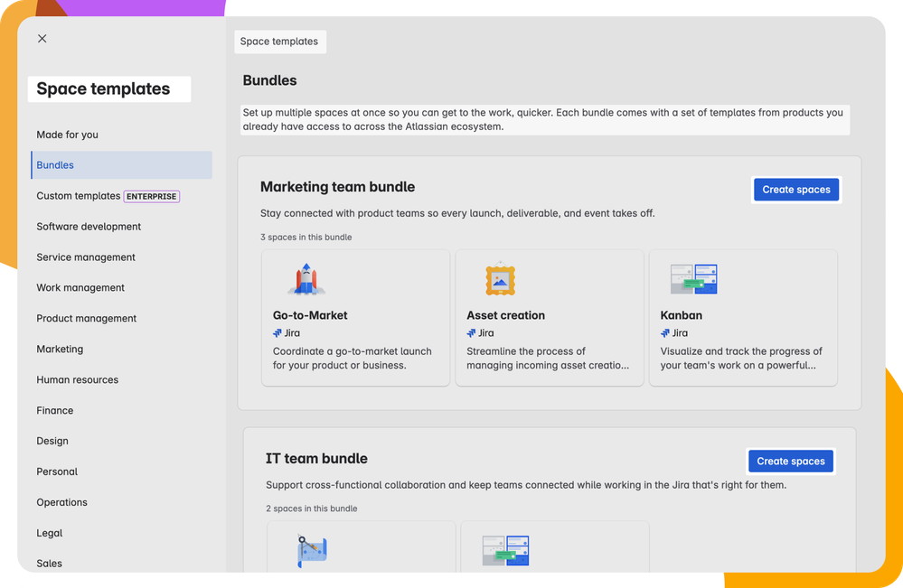Create spaces for Marketing team bundle
The height and width of the screenshot is (588, 903).
795,190
